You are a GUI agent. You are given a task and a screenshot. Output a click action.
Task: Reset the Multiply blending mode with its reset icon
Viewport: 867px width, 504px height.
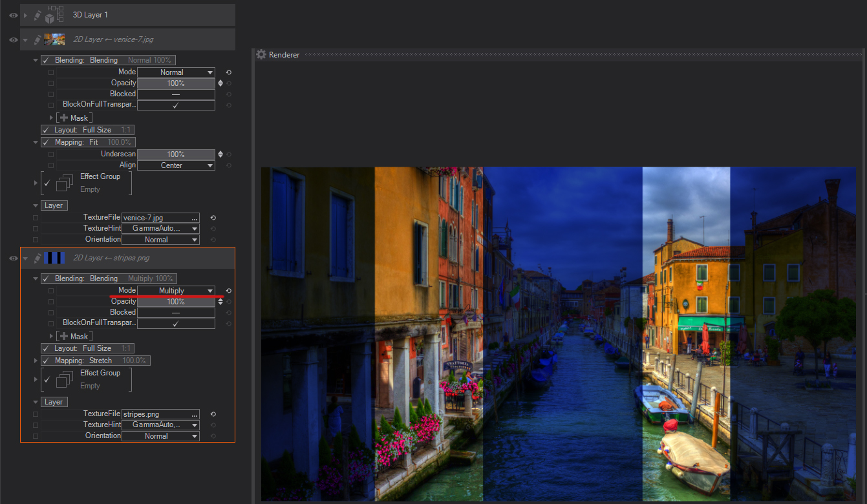click(228, 291)
